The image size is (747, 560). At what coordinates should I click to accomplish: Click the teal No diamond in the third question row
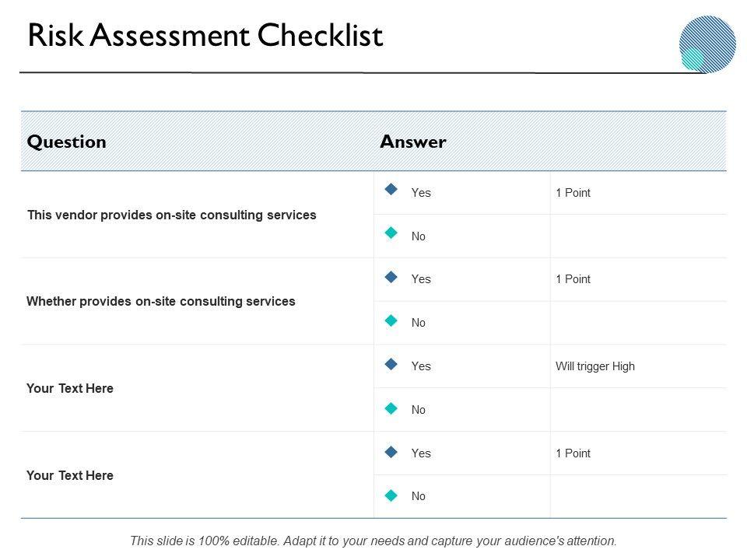[391, 407]
